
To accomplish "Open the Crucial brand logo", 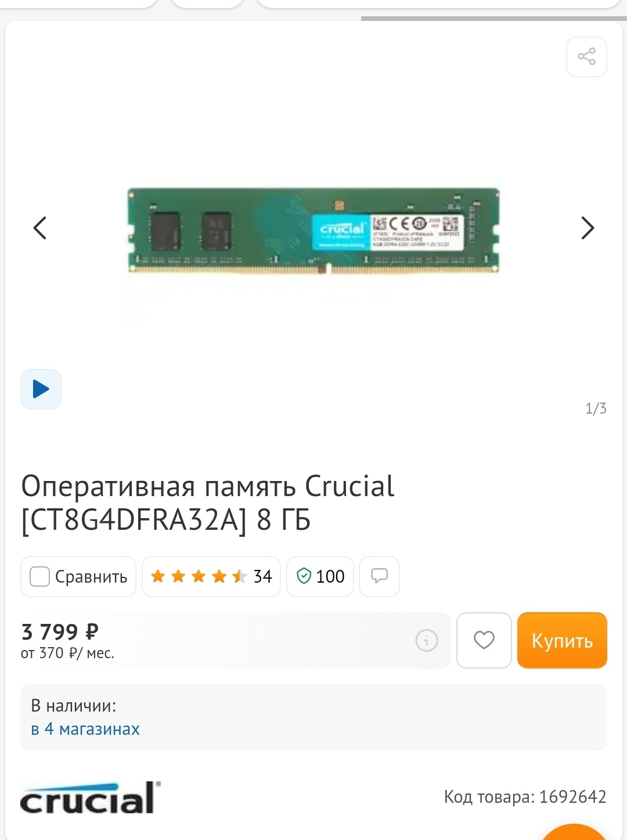I will [x=91, y=798].
